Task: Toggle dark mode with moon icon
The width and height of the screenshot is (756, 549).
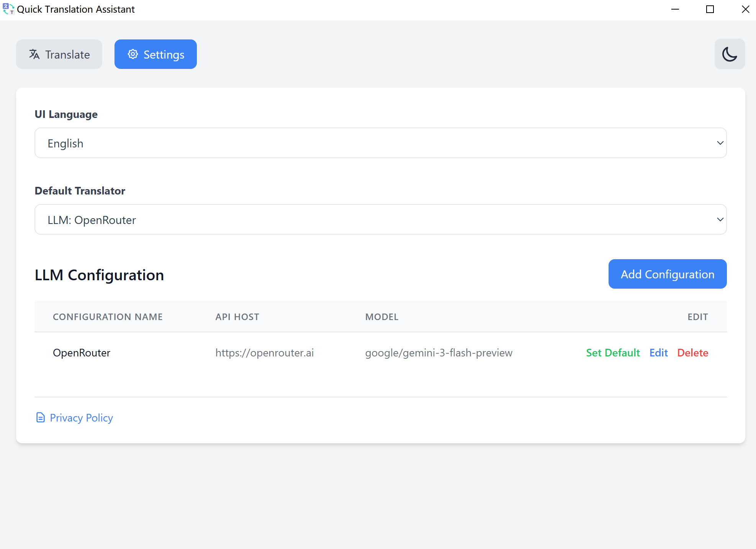Action: (x=730, y=54)
